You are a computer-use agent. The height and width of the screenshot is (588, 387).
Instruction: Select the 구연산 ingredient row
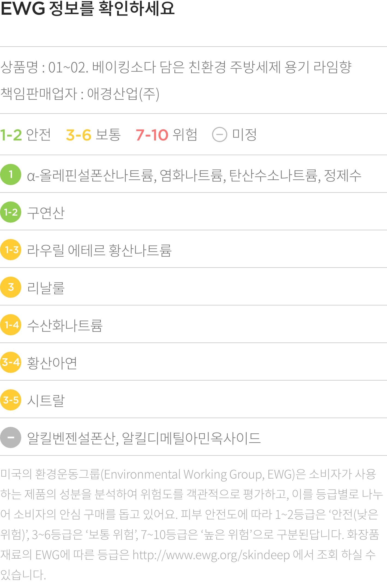[x=194, y=212]
